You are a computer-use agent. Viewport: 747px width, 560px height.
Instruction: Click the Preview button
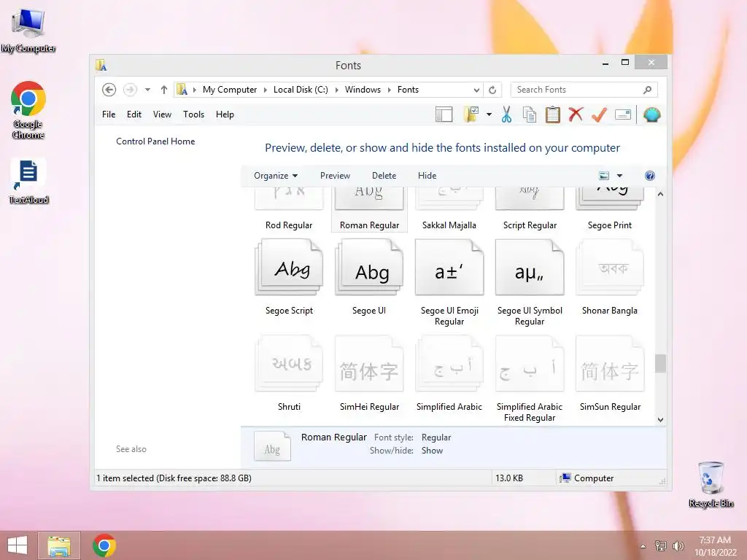point(335,176)
